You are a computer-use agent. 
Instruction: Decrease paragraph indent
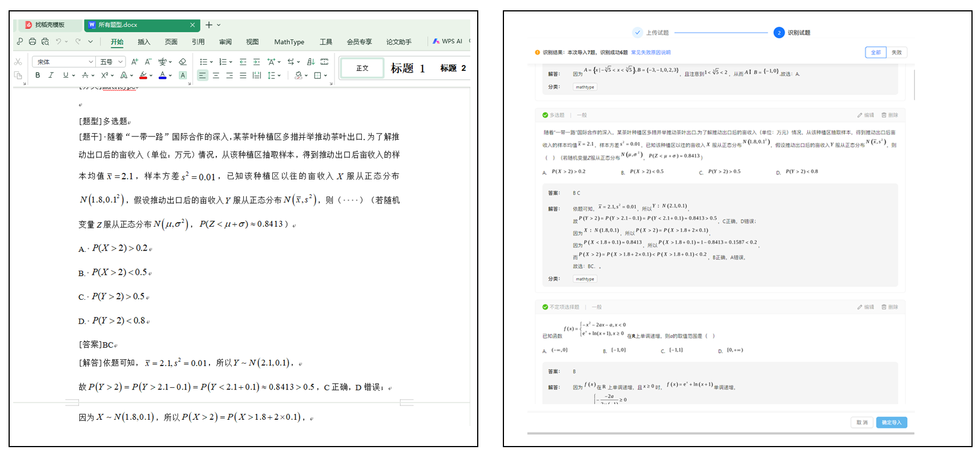click(x=243, y=62)
